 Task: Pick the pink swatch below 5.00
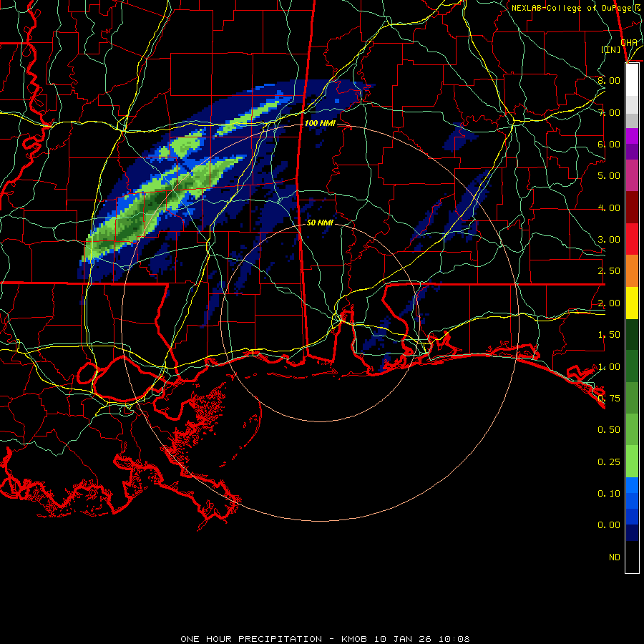632,176
